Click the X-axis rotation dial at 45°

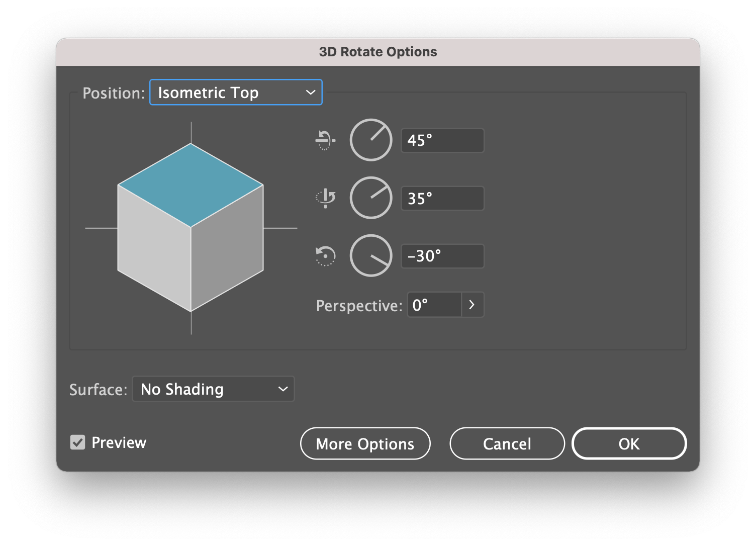tap(371, 140)
